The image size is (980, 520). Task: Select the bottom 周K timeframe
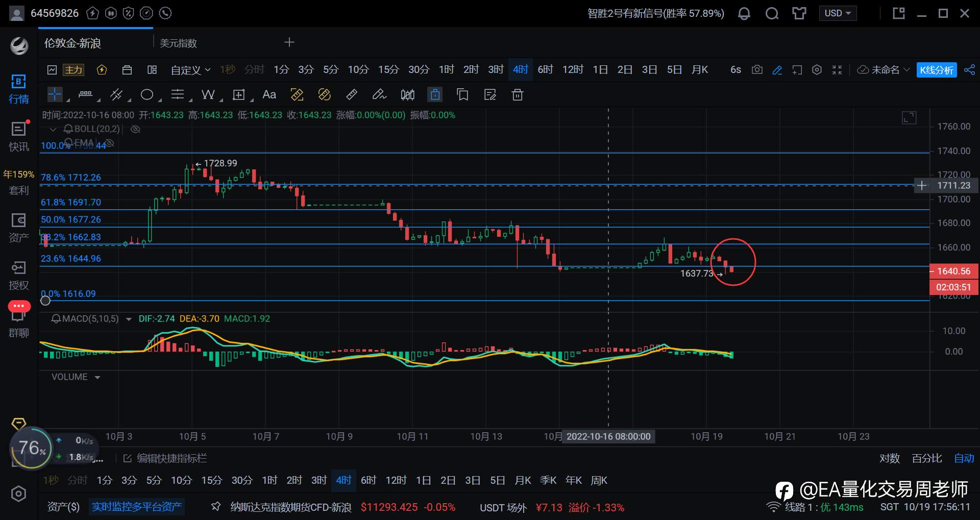pyautogui.click(x=599, y=480)
